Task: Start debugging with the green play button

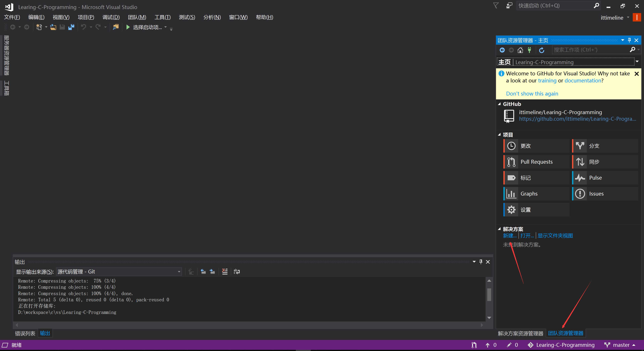Action: (x=128, y=27)
